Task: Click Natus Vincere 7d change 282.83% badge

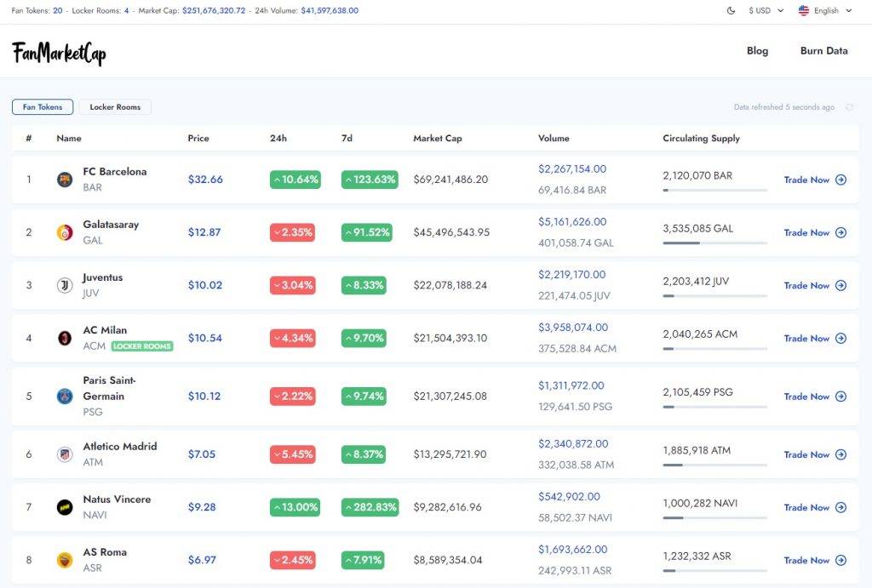Action: pyautogui.click(x=370, y=507)
